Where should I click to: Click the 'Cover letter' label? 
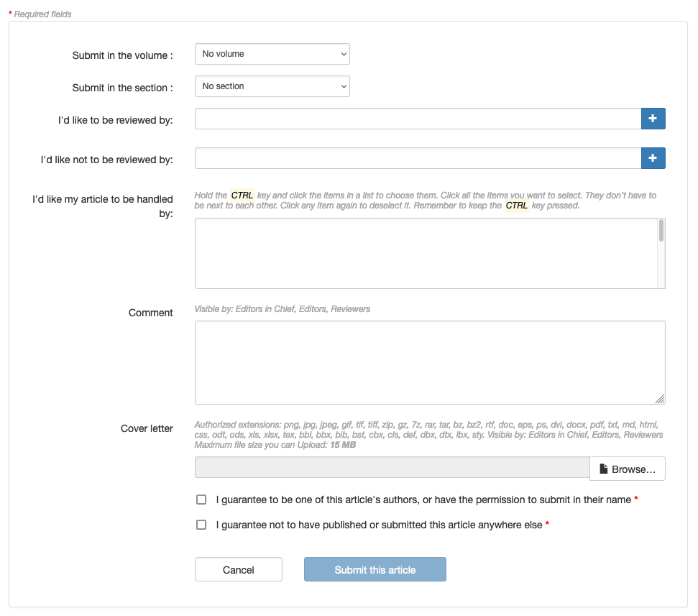(147, 428)
